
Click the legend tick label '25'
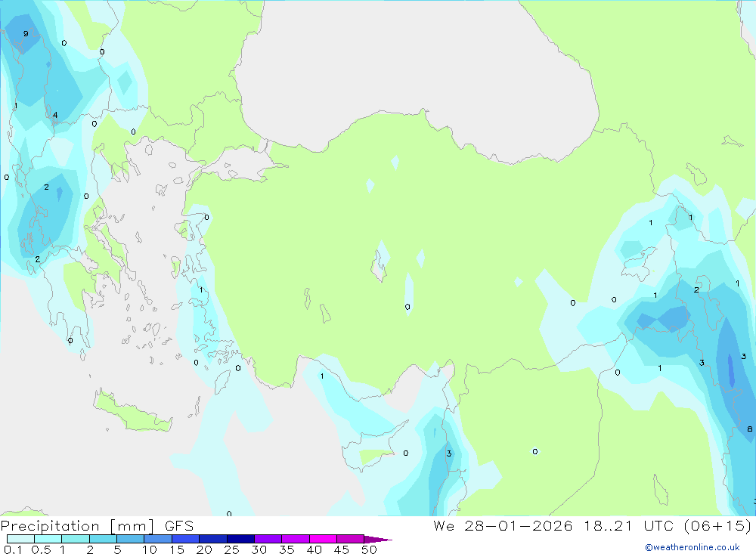[x=231, y=549]
